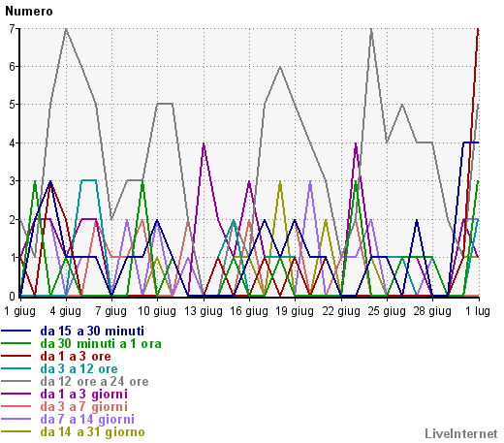Click the '25 giug' date label
Image resolution: width=504 pixels, height=443 pixels.
(x=387, y=311)
